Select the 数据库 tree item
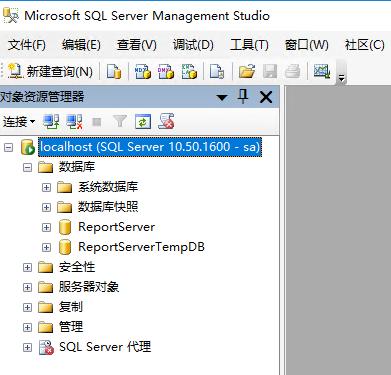The image size is (391, 375). click(x=77, y=167)
